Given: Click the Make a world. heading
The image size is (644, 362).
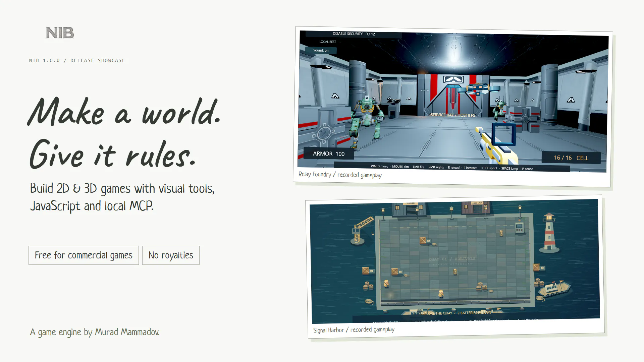Looking at the screenshot, I should pyautogui.click(x=124, y=112).
